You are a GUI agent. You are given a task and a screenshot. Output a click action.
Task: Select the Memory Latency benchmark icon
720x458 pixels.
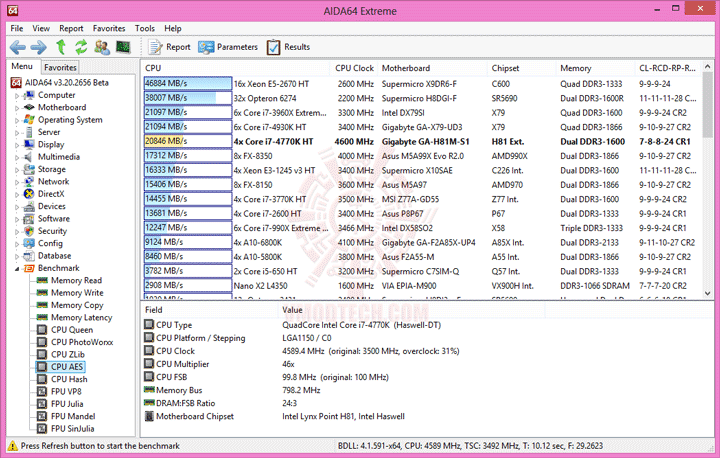tap(42, 317)
